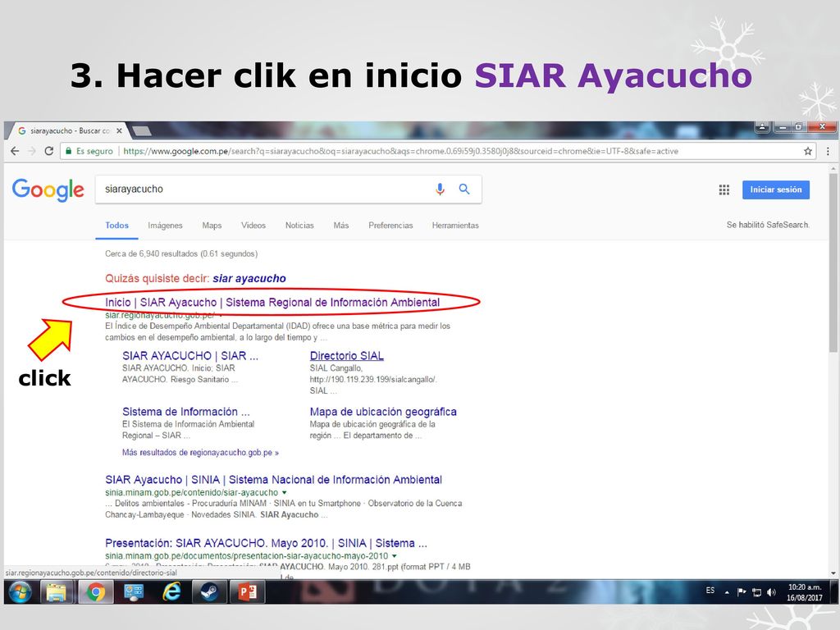Click the magnifying glass search icon

point(464,189)
